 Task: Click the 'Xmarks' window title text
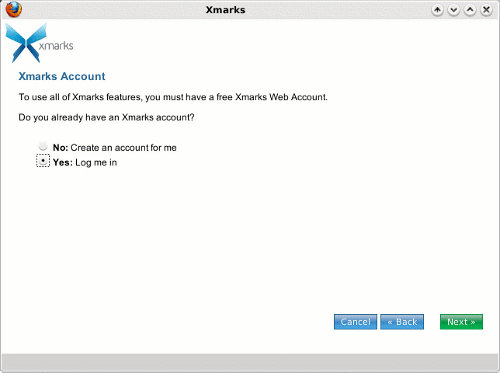click(x=225, y=10)
